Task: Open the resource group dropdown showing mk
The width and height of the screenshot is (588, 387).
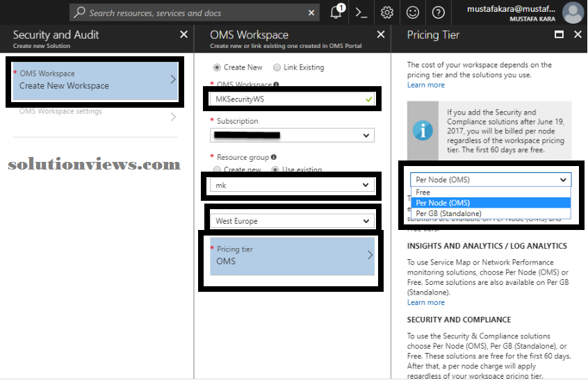Action: pyautogui.click(x=292, y=185)
